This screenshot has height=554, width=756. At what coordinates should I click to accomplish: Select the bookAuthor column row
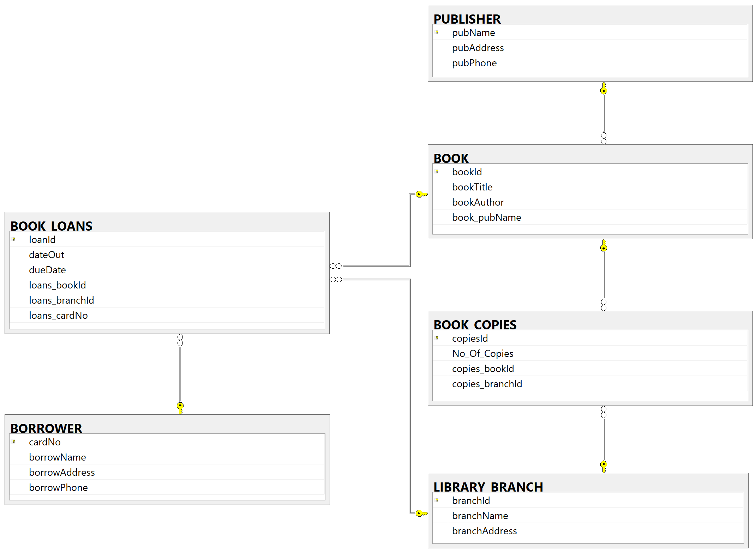(x=478, y=202)
